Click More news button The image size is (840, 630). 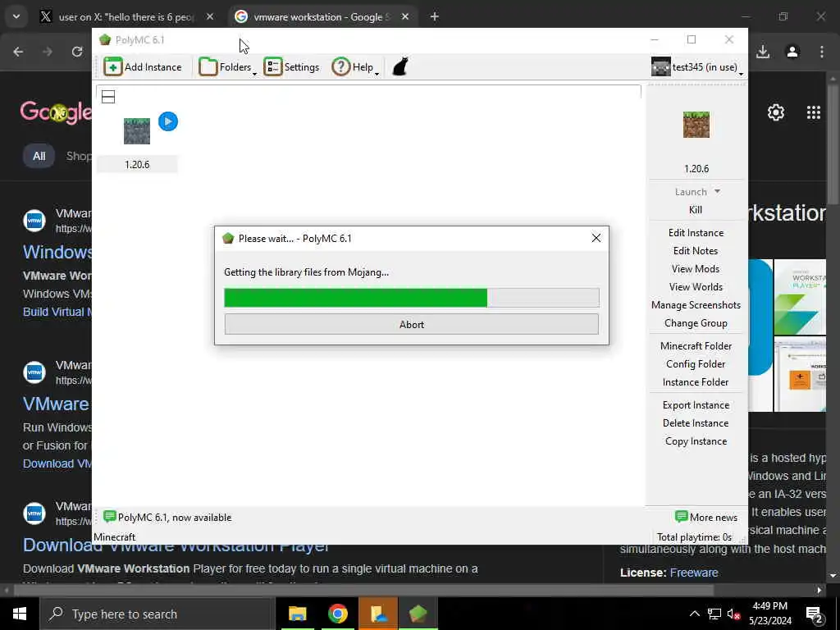tap(706, 517)
